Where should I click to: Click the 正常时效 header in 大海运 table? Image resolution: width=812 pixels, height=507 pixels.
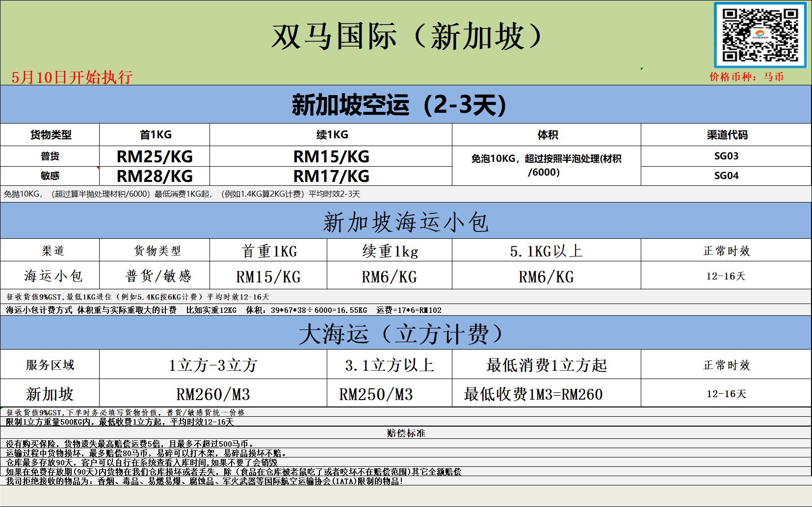(x=726, y=364)
